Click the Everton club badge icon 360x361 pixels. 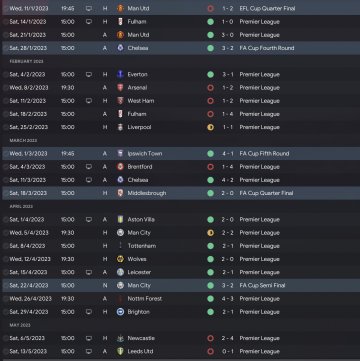[120, 74]
